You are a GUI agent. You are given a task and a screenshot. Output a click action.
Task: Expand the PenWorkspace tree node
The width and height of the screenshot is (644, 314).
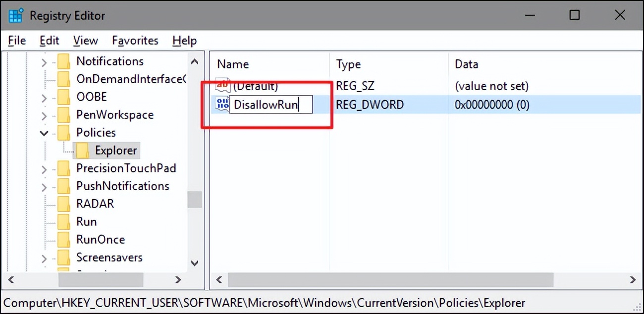pyautogui.click(x=44, y=114)
